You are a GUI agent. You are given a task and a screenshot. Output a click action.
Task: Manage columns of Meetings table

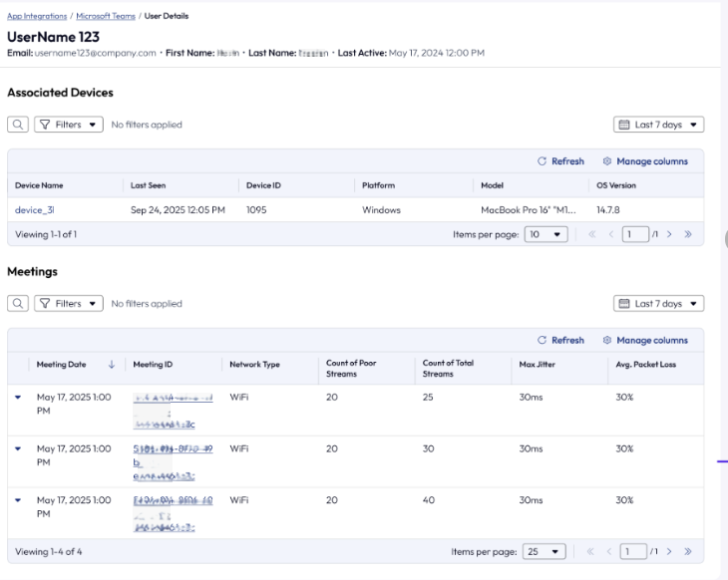[645, 340]
